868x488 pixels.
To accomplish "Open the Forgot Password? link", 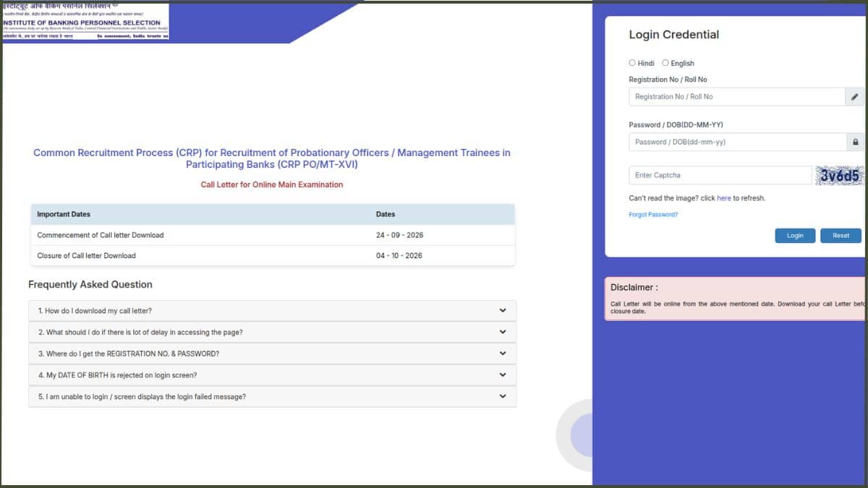I will click(653, 215).
